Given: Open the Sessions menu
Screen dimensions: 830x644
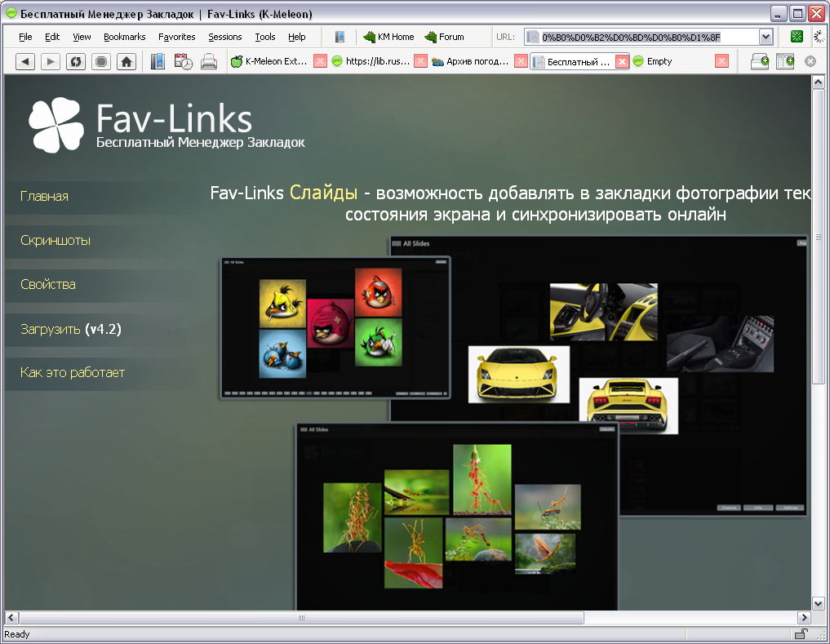Looking at the screenshot, I should [x=225, y=37].
